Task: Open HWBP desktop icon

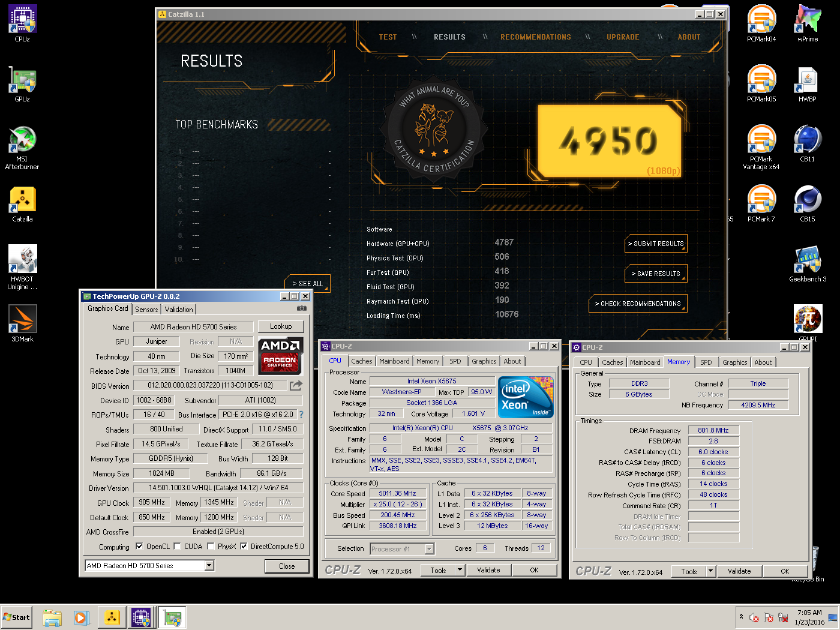Action: point(808,83)
